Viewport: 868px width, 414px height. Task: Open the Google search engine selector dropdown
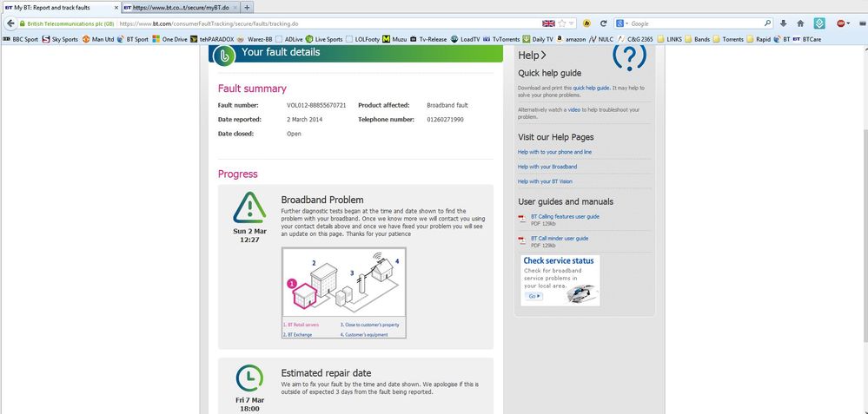(x=622, y=23)
